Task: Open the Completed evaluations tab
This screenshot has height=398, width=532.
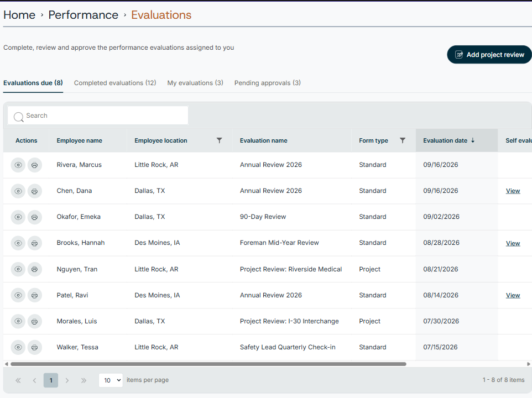Action: (x=115, y=83)
